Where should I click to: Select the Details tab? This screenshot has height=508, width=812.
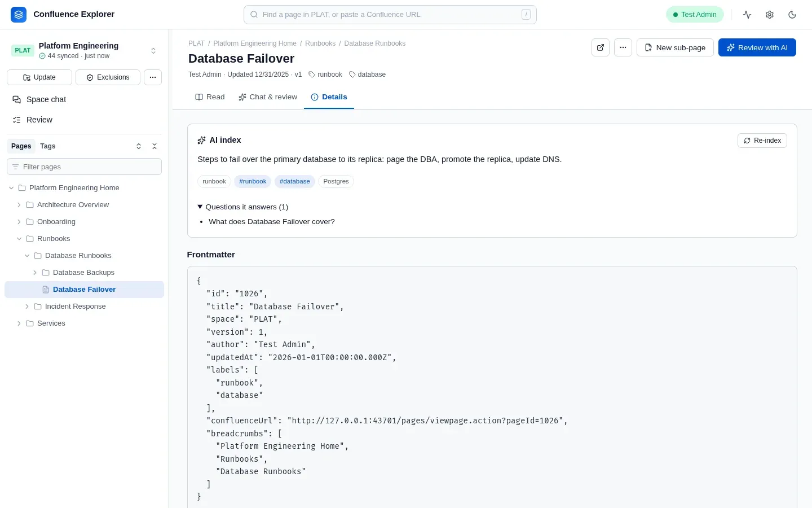point(329,97)
